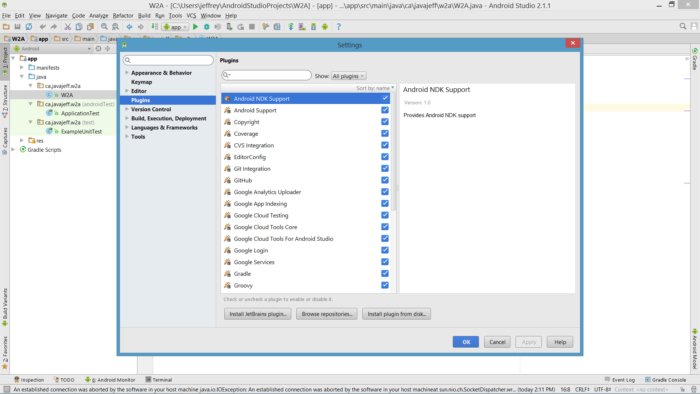700x394 pixels.
Task: Select the Gradle plugin row
Action: click(306, 274)
